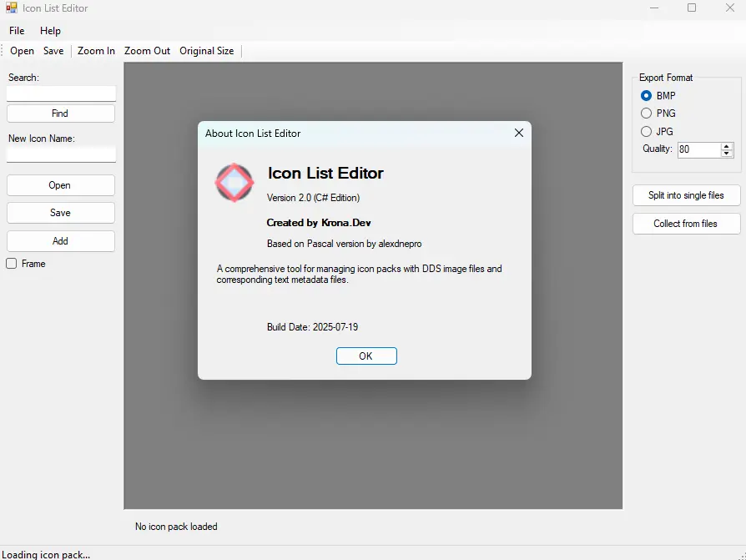The width and height of the screenshot is (746, 560).
Task: Confirm the About dialog with OK
Action: pos(366,356)
